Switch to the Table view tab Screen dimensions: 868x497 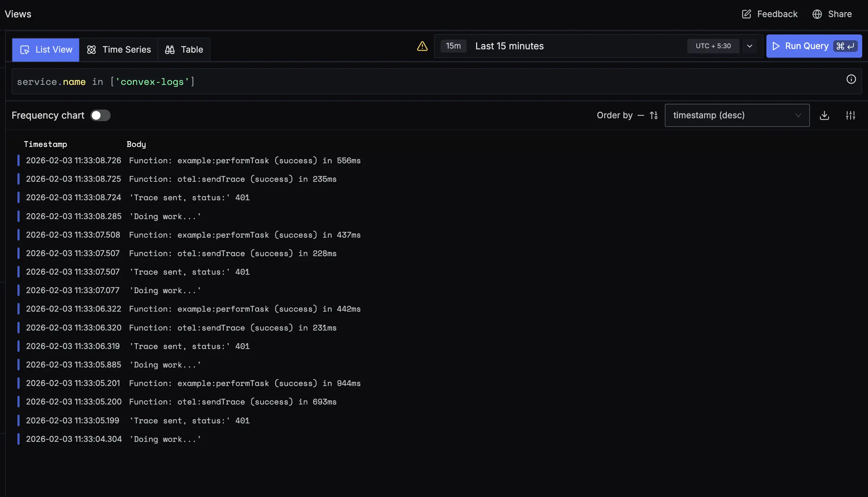pos(184,50)
